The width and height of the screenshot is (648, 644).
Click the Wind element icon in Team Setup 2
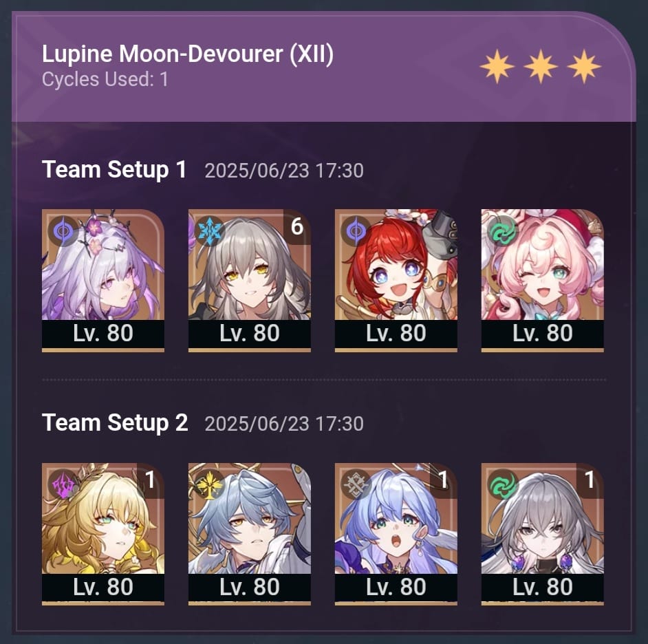point(501,484)
